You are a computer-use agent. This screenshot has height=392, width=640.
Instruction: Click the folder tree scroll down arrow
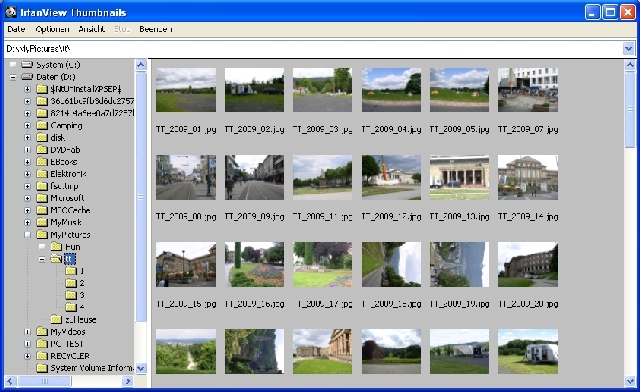(141, 368)
